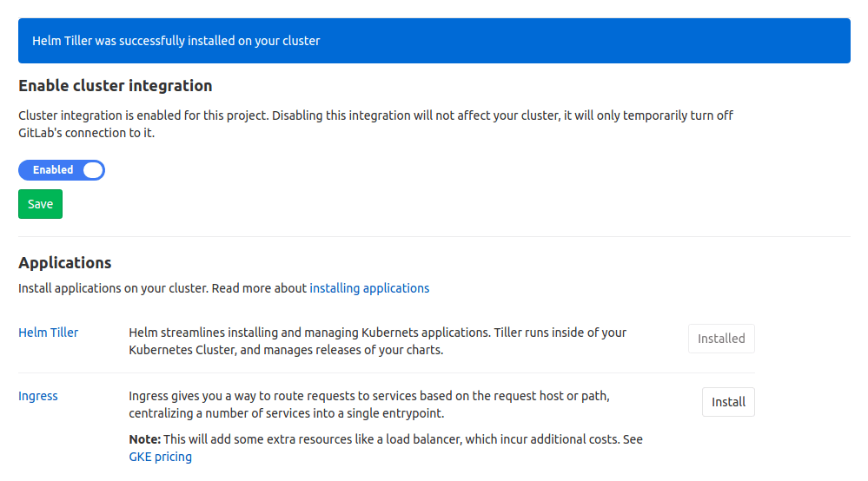868x481 pixels.
Task: Install the Ingress application
Action: [x=728, y=402]
